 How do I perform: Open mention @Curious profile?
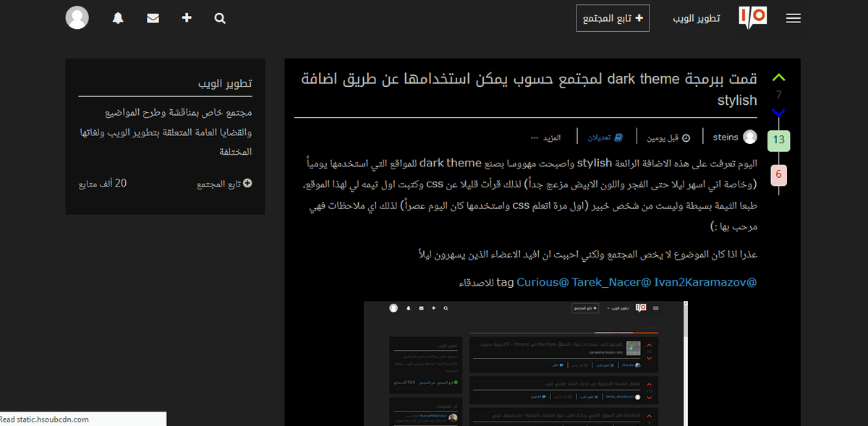542,282
